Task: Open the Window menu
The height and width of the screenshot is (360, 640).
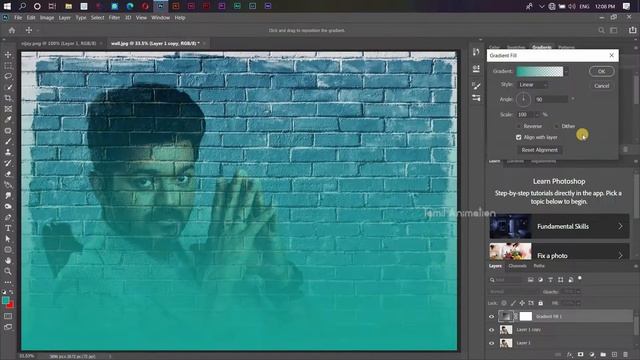Action: coord(160,18)
